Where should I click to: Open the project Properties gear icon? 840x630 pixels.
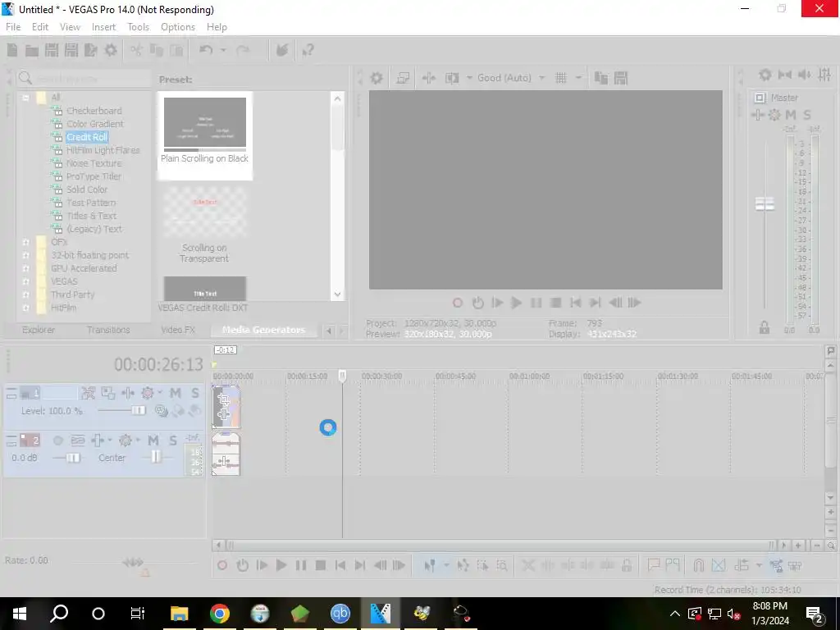(111, 50)
